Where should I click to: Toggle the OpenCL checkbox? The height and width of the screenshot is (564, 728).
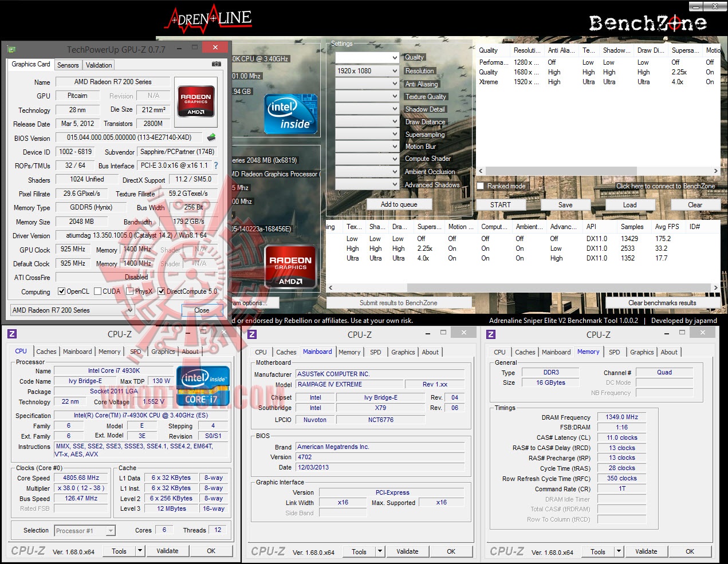pyautogui.click(x=62, y=291)
